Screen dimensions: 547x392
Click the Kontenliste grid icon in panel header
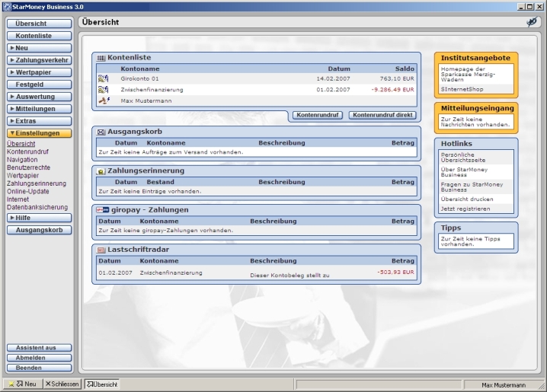pyautogui.click(x=101, y=58)
